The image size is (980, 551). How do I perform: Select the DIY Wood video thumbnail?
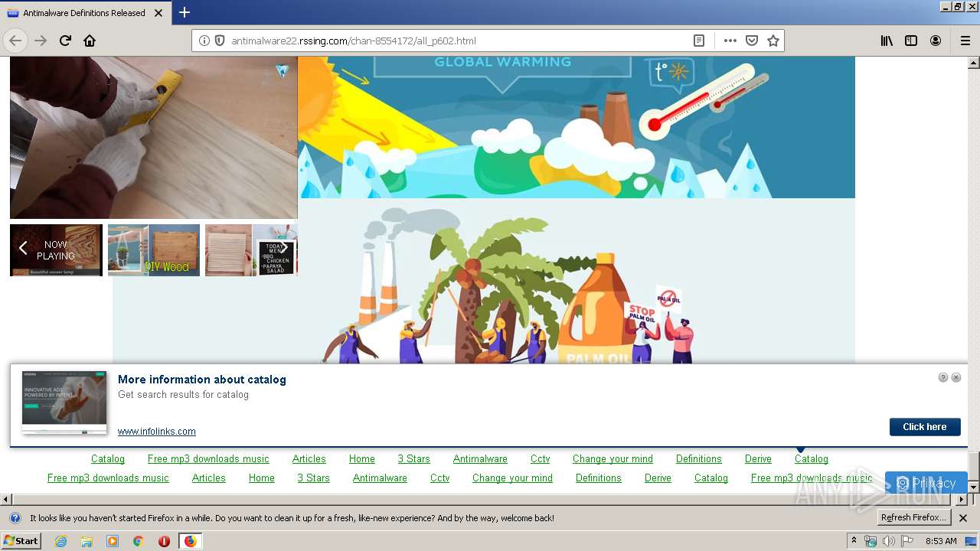(154, 250)
